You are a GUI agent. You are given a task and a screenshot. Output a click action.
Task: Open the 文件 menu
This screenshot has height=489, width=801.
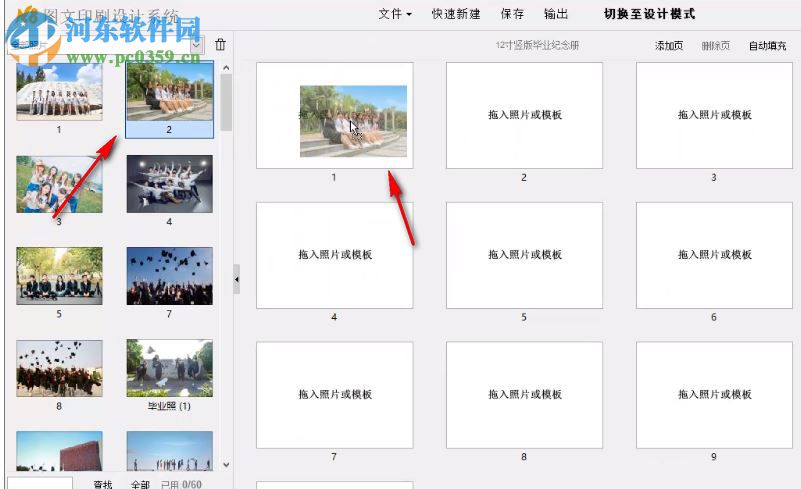coord(395,14)
